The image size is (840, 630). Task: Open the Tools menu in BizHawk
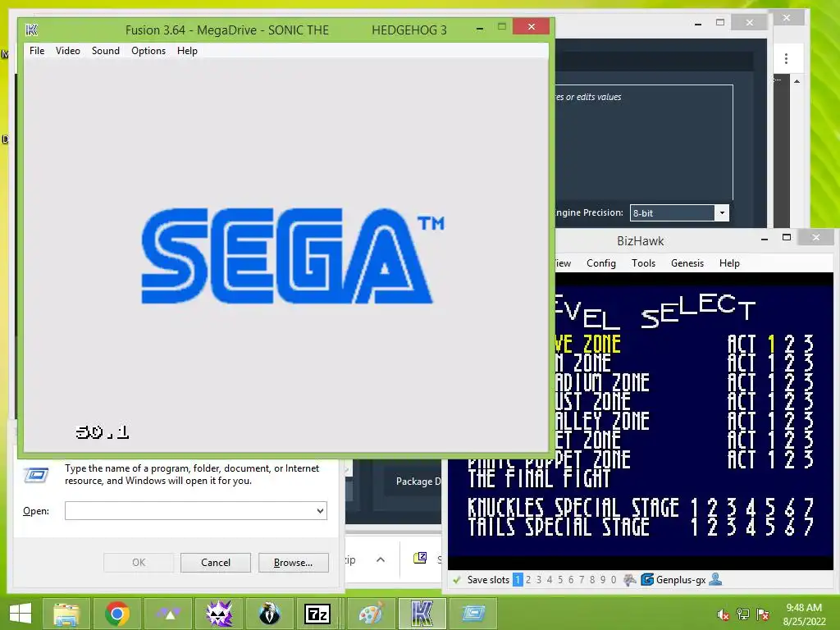click(x=643, y=263)
